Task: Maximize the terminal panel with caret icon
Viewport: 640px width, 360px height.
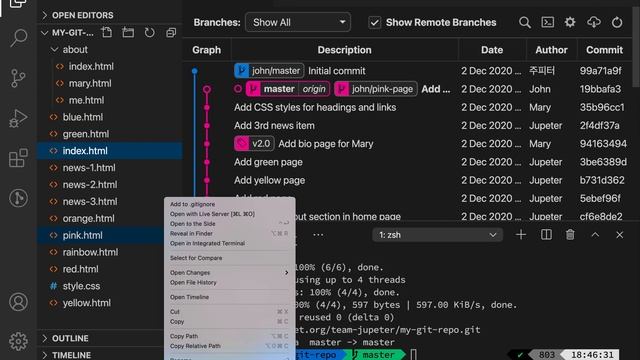Action: [595, 235]
